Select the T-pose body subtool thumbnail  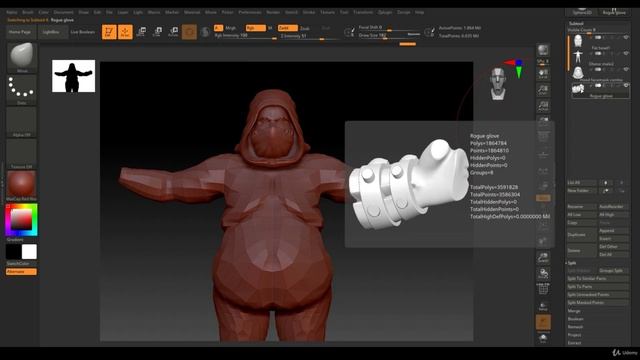578,56
